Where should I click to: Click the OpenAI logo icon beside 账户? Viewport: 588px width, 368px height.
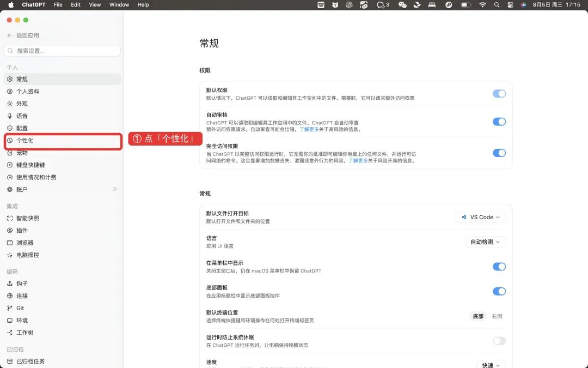coord(10,190)
